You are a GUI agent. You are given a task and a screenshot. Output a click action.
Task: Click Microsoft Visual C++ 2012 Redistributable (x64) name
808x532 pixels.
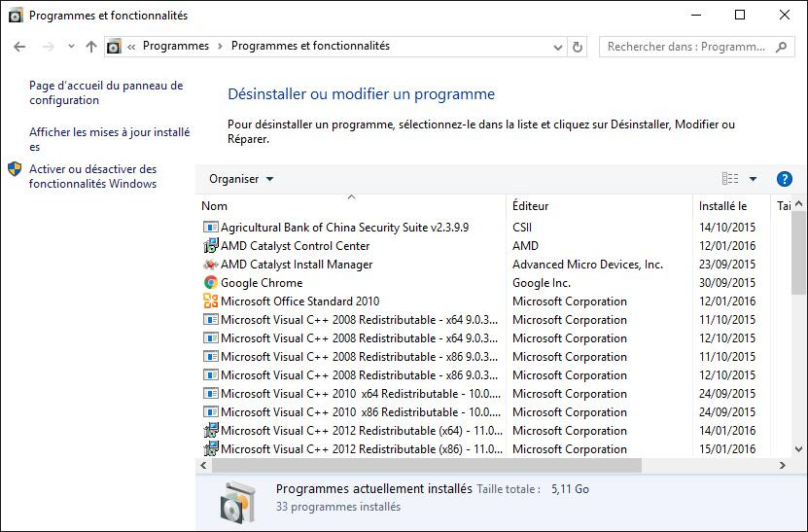(362, 431)
